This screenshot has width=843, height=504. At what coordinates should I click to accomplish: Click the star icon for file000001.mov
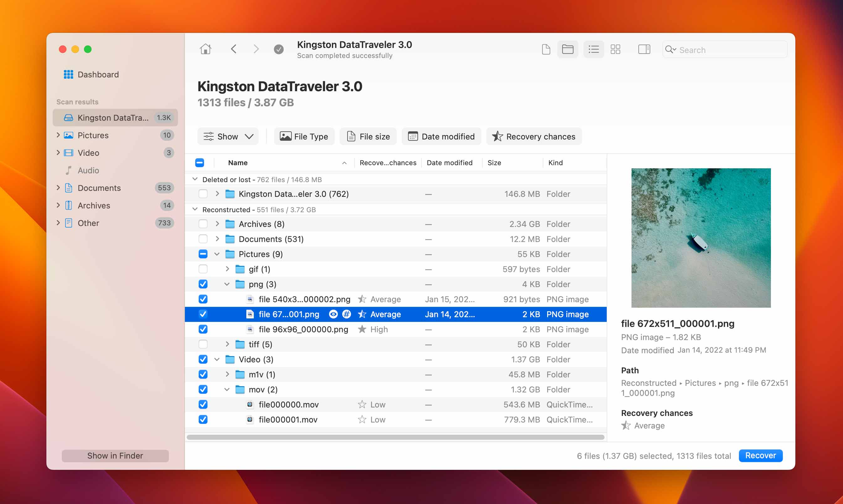point(362,419)
